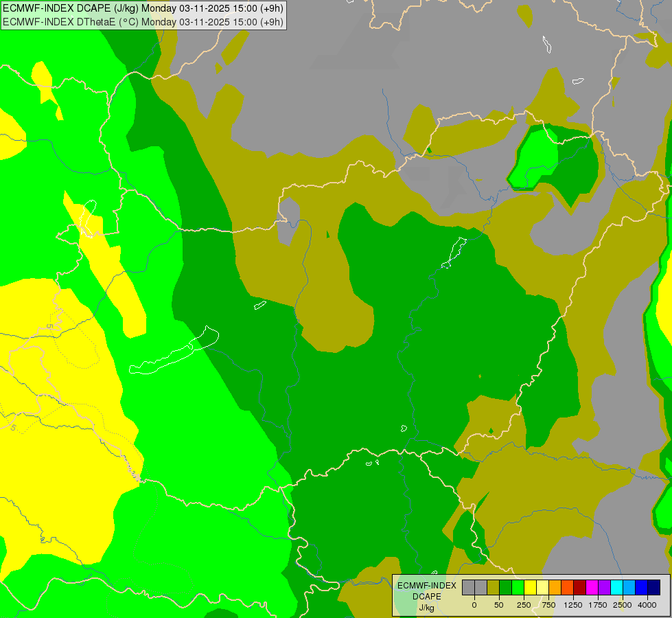The width and height of the screenshot is (672, 618).
Task: Select the orange legend swatch
Action: pyautogui.click(x=555, y=588)
